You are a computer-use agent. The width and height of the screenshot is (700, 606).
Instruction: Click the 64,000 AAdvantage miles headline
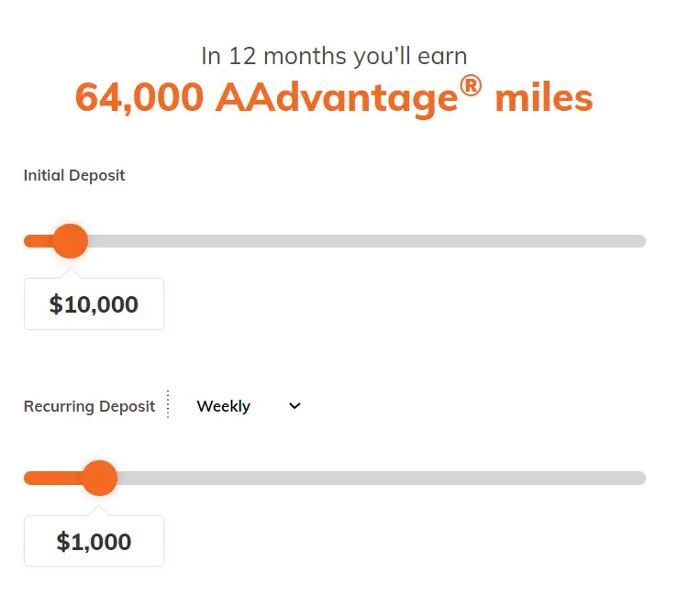pos(334,96)
